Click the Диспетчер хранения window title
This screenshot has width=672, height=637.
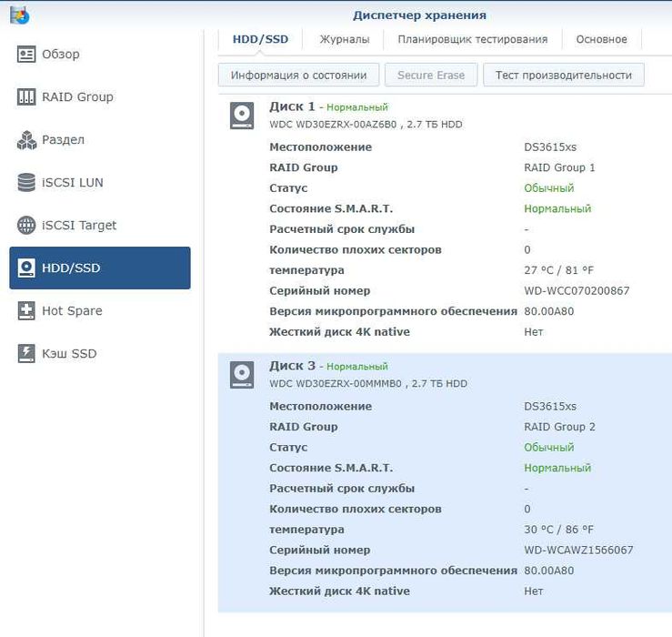419,15
